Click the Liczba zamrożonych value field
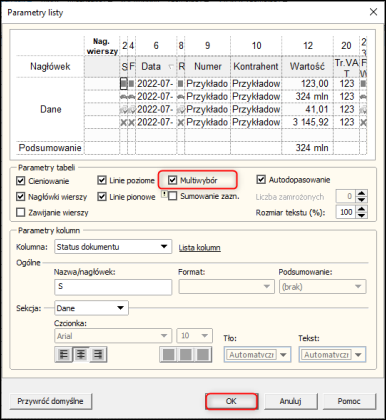 [346, 196]
